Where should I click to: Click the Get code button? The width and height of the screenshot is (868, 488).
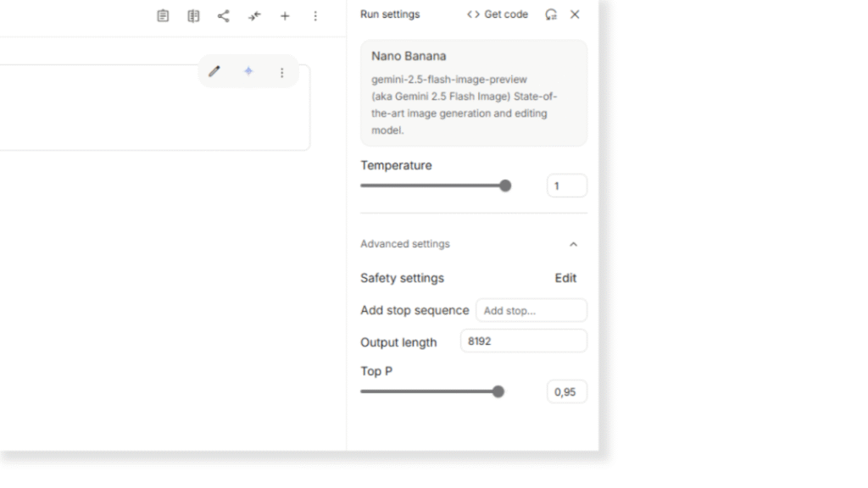pyautogui.click(x=498, y=14)
